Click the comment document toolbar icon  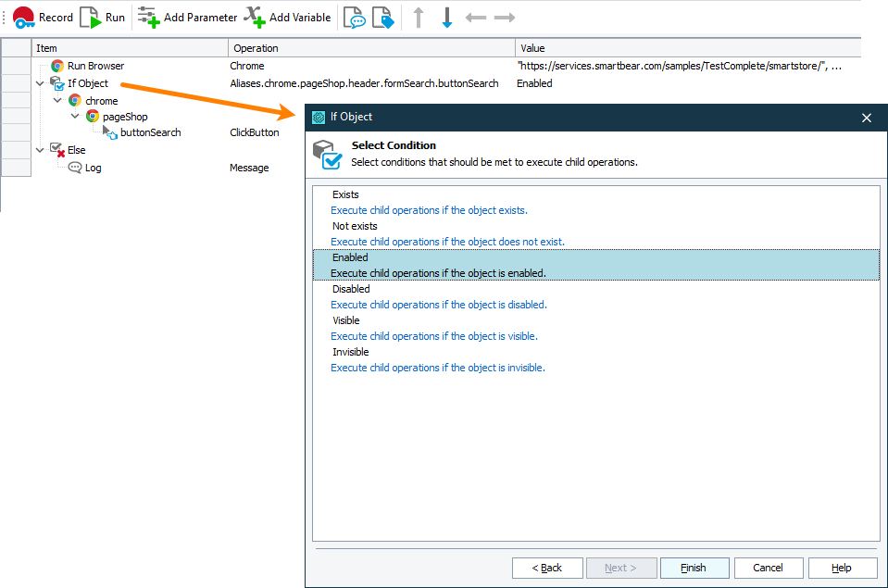(x=355, y=18)
